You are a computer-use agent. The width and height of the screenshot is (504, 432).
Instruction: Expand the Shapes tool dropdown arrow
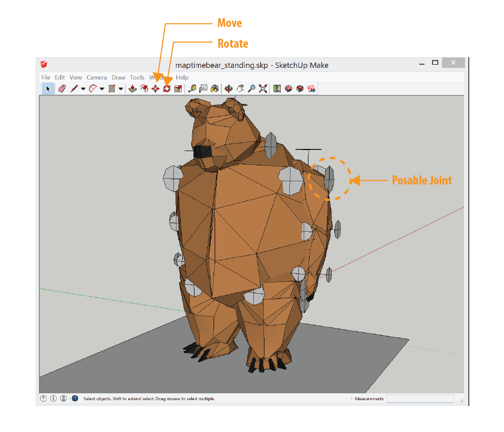121,89
